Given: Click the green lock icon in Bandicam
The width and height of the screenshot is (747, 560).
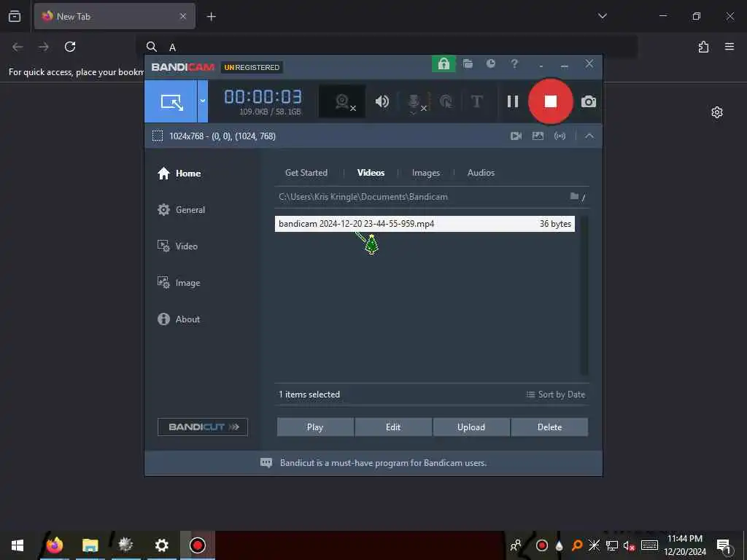Looking at the screenshot, I should click(x=444, y=64).
